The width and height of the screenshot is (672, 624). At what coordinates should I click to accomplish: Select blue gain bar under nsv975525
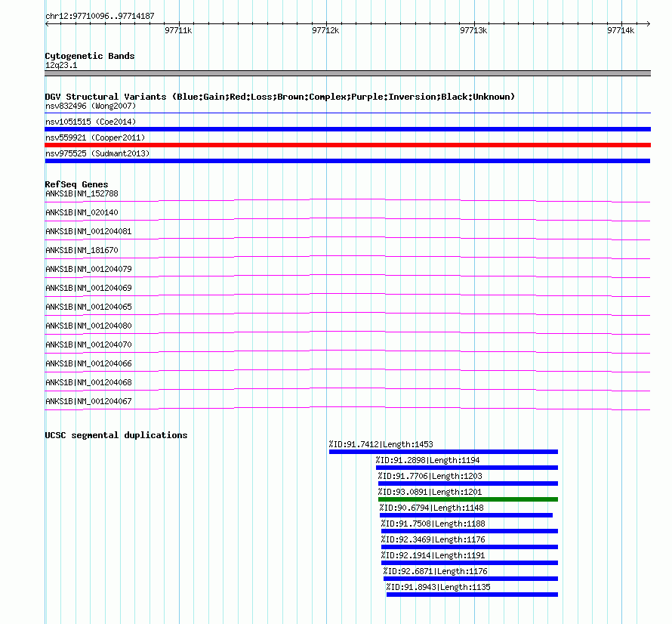tap(347, 161)
